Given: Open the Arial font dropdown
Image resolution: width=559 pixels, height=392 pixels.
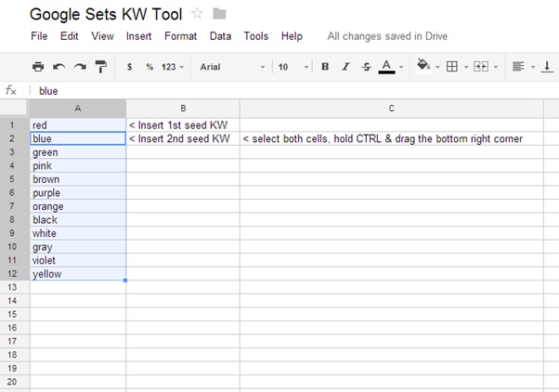Looking at the screenshot, I should [232, 67].
